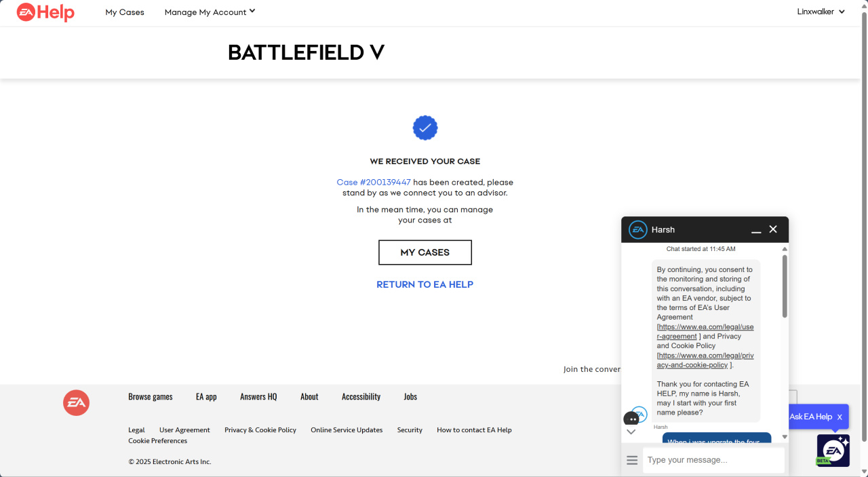Open the EA Help beta assistant icon
Viewport: 868px width, 477px height.
pos(833,450)
